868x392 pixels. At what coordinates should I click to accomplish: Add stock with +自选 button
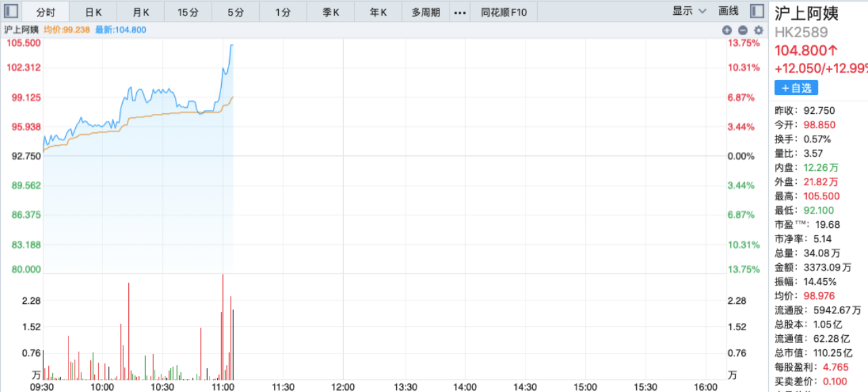(796, 88)
